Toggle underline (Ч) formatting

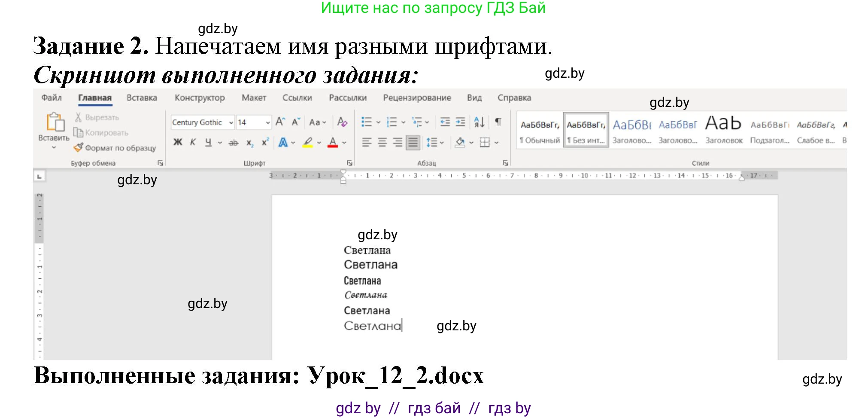(208, 142)
